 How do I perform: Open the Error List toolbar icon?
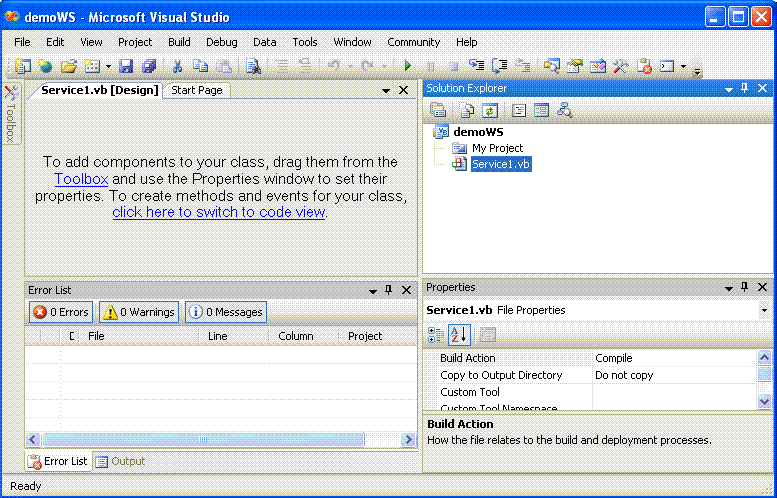point(644,66)
